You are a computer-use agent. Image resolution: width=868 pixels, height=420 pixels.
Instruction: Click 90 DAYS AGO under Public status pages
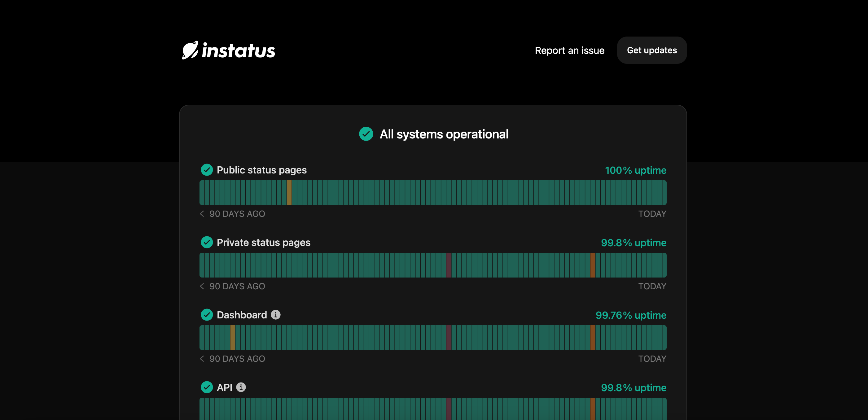[x=237, y=214]
